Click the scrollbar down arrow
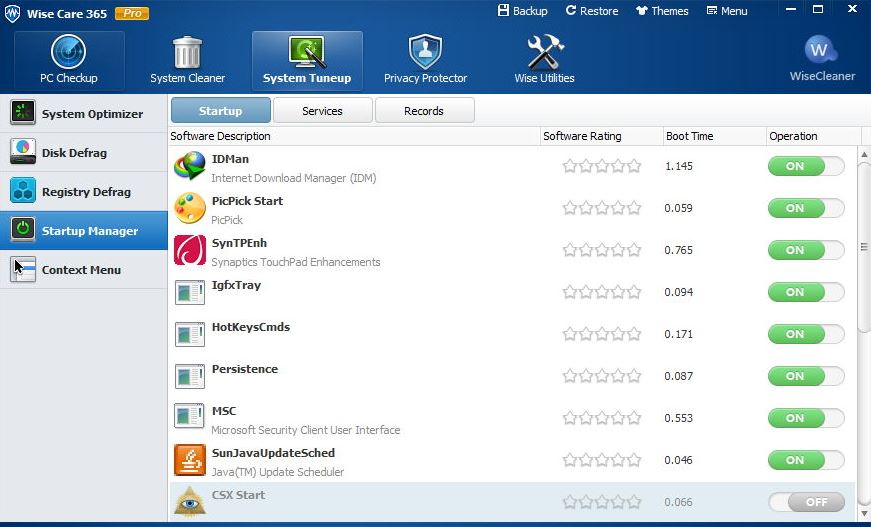 click(x=864, y=512)
